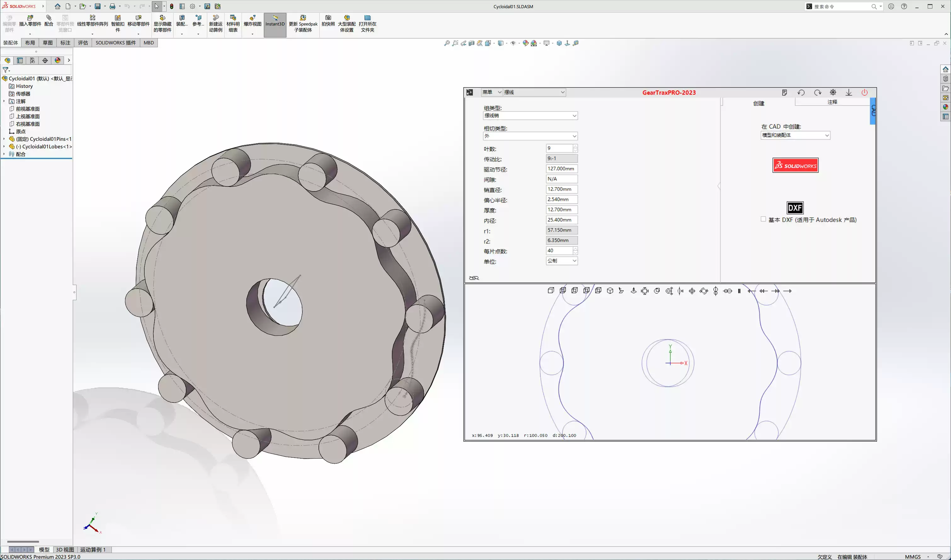Click the pause icon in GearTrax animation toolbar
The height and width of the screenshot is (560, 951).
(x=739, y=291)
